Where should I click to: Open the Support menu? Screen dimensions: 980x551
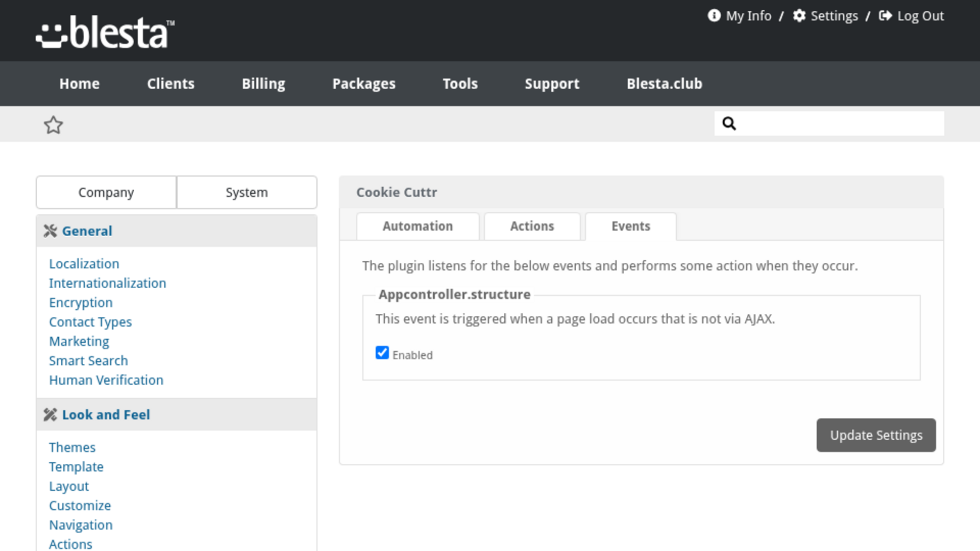552,84
